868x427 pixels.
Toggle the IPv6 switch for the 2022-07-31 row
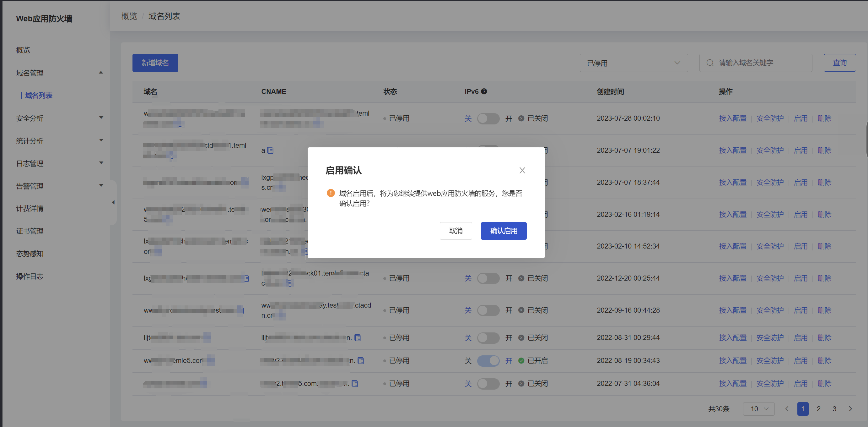(488, 384)
